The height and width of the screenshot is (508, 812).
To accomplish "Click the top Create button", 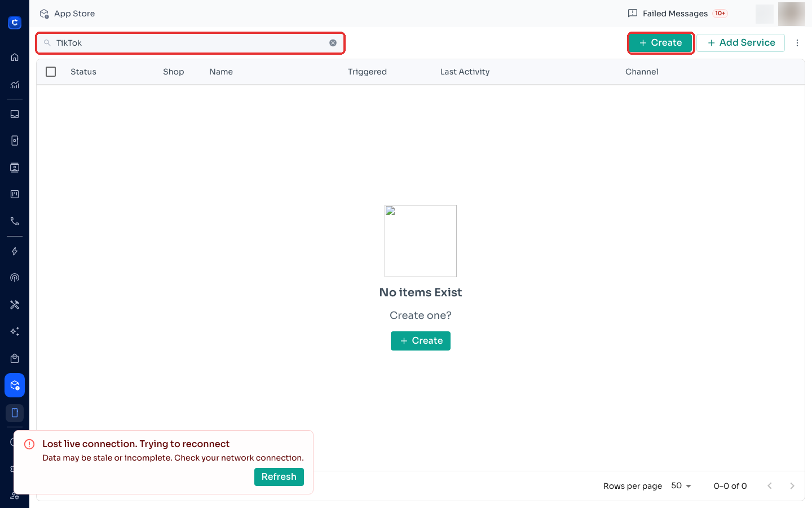I will coord(660,43).
